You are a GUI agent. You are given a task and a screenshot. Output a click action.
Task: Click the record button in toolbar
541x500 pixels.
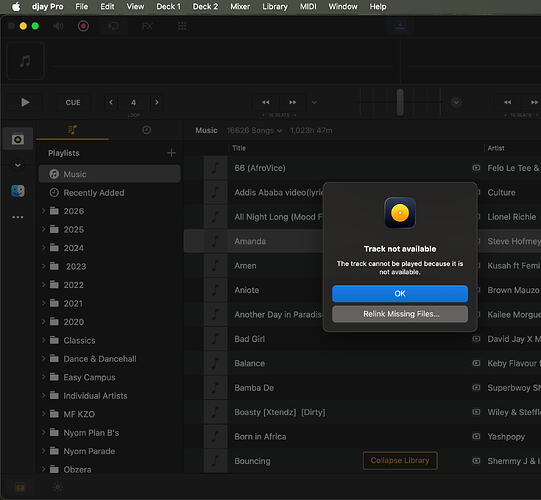(x=83, y=26)
